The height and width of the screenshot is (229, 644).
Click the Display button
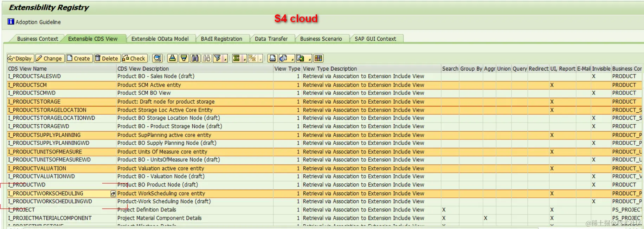pos(20,58)
